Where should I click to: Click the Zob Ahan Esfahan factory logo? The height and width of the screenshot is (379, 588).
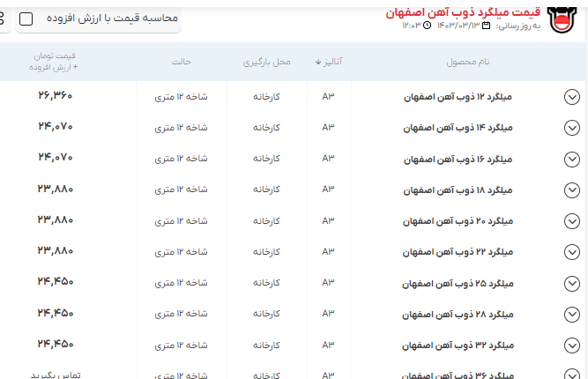[562, 19]
